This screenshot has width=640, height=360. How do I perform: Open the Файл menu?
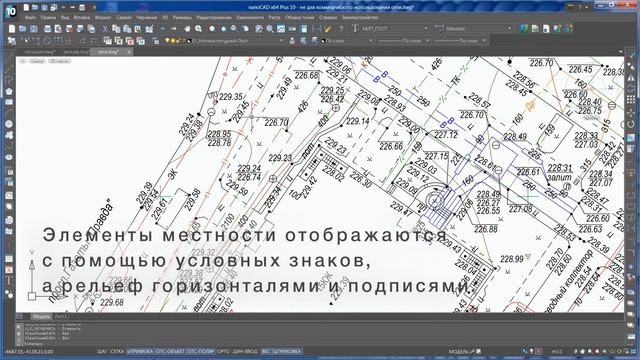[30, 18]
